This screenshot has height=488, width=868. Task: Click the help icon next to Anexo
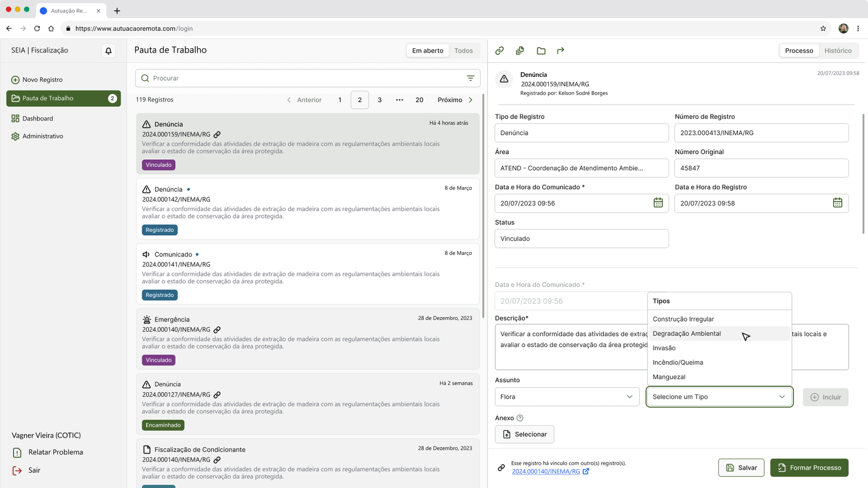click(520, 418)
